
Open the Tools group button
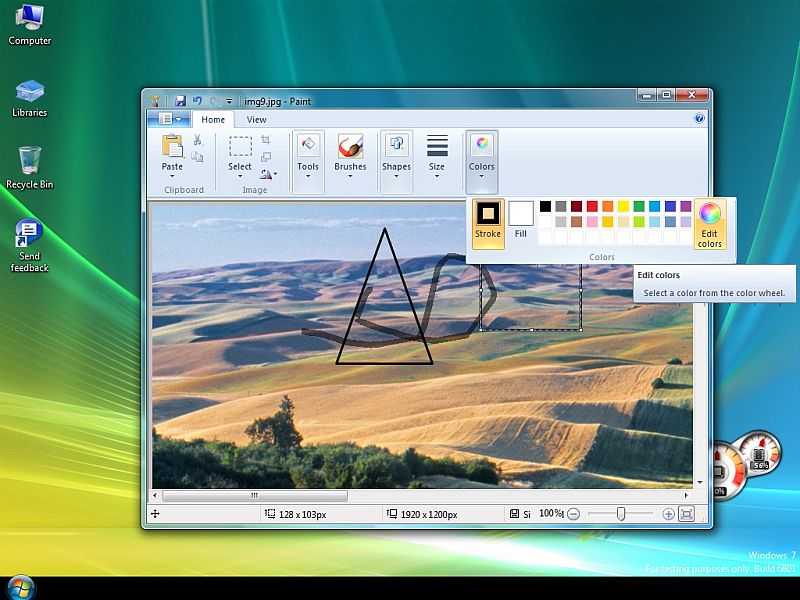pyautogui.click(x=308, y=162)
